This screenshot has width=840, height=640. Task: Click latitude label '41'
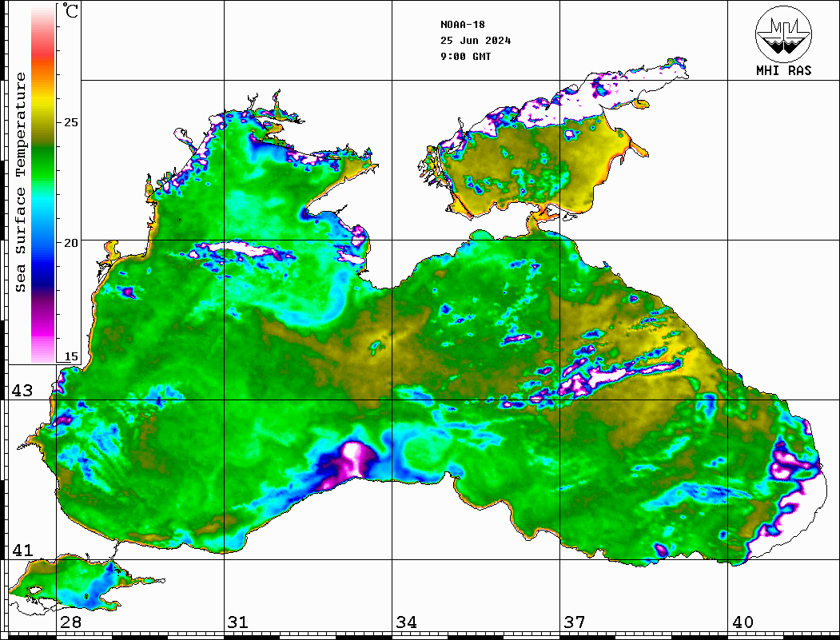(x=22, y=551)
